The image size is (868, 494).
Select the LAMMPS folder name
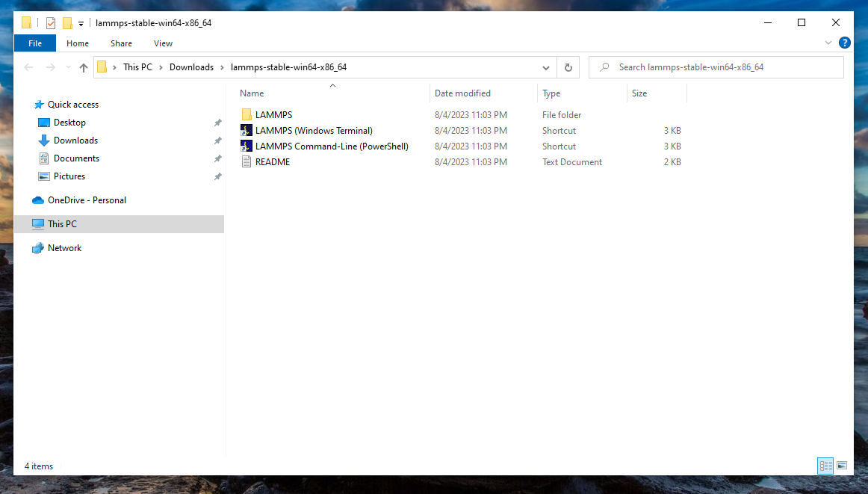click(x=273, y=114)
